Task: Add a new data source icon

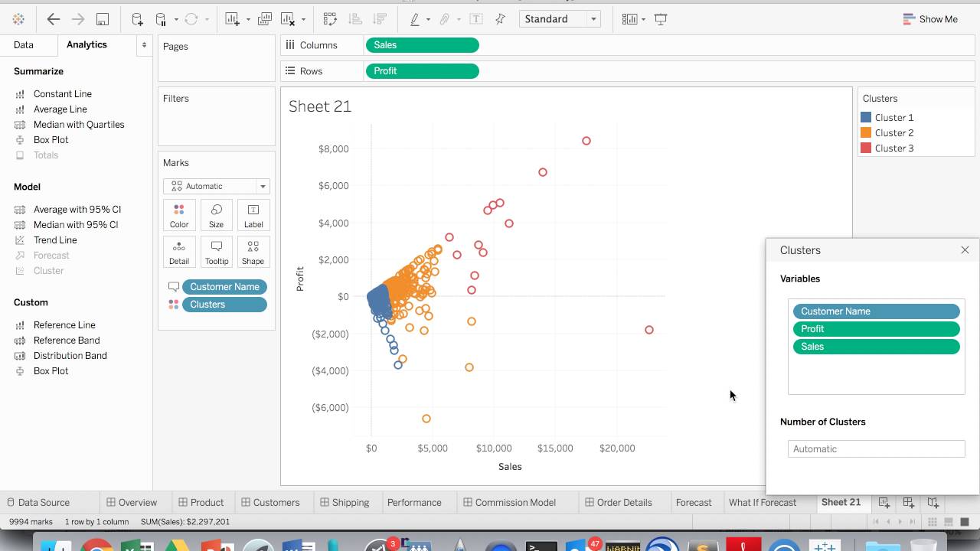Action: [137, 19]
